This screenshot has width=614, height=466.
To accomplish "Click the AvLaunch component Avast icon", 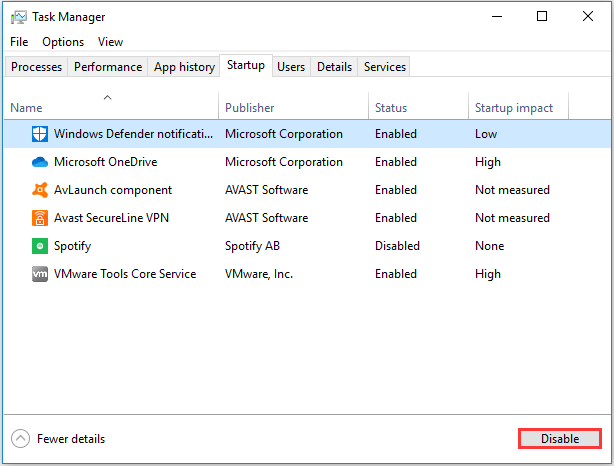I will click(x=40, y=190).
